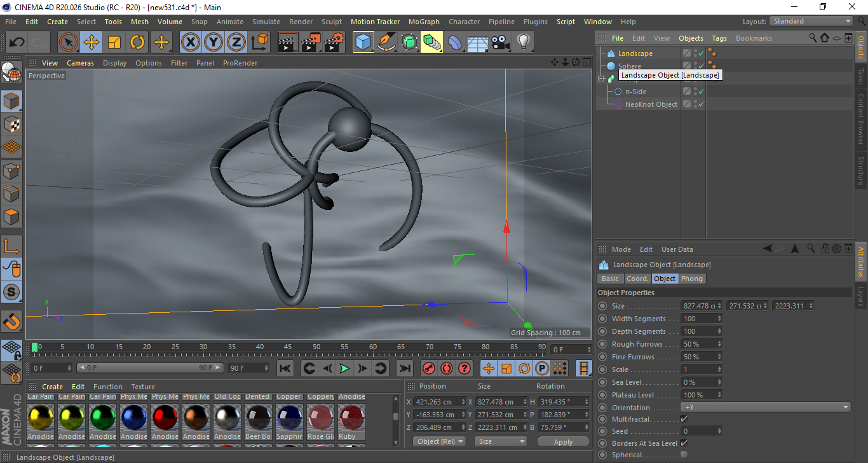Toggle the Landscape enable checkmark

pyautogui.click(x=702, y=53)
